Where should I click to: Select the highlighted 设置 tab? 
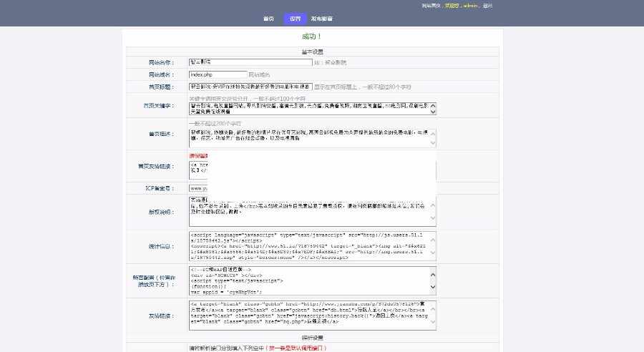click(x=295, y=19)
